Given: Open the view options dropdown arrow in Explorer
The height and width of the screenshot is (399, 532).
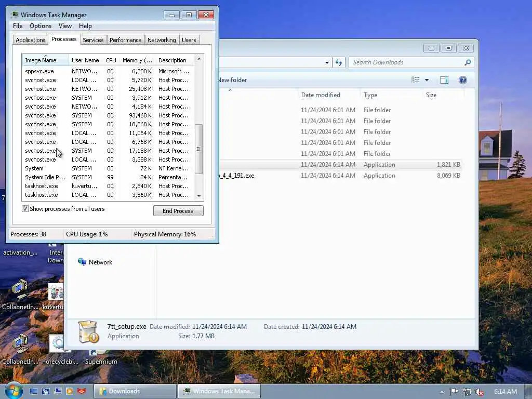Looking at the screenshot, I should click(x=427, y=80).
